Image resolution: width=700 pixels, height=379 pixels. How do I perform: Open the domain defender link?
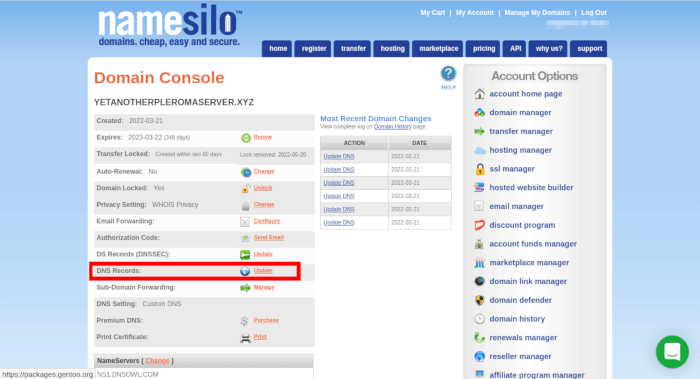(520, 300)
